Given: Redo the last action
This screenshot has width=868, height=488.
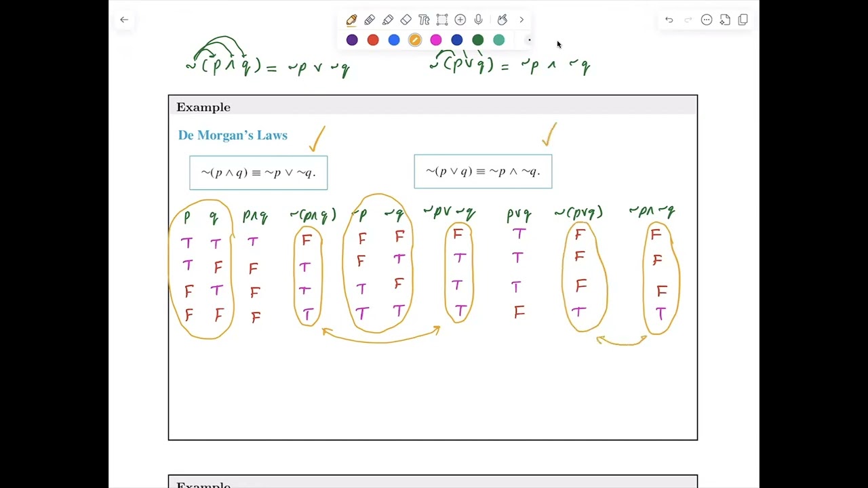Looking at the screenshot, I should tap(688, 20).
